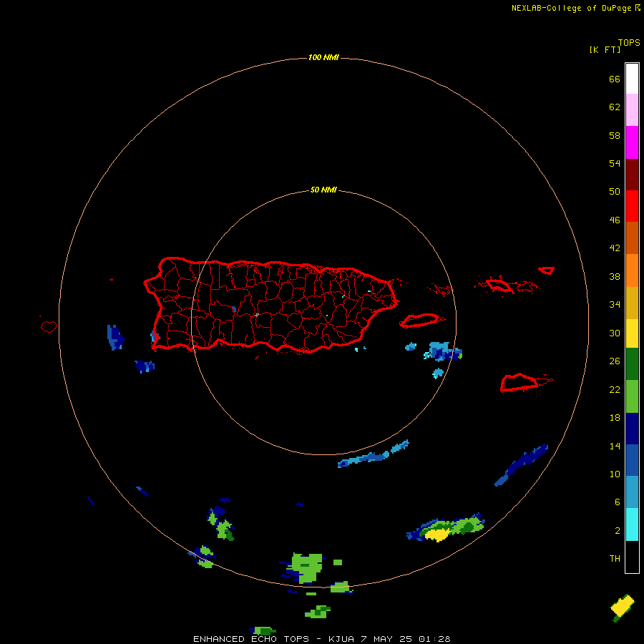644x644 pixels.
Task: Click the legend value 26
Action: pos(615,361)
